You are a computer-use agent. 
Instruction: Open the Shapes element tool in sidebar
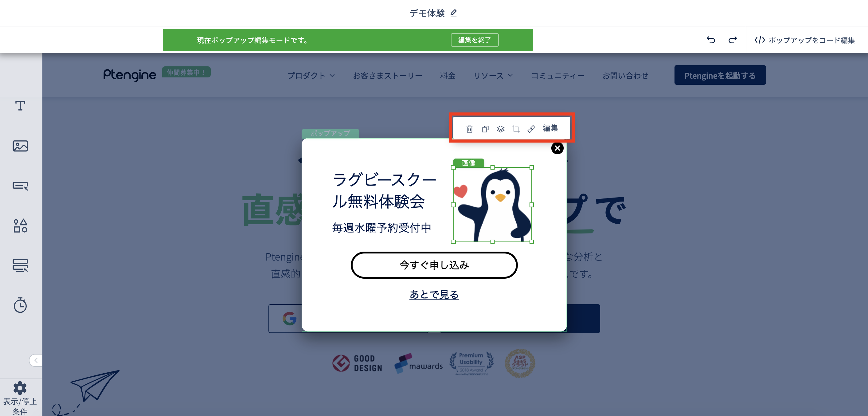tap(20, 226)
